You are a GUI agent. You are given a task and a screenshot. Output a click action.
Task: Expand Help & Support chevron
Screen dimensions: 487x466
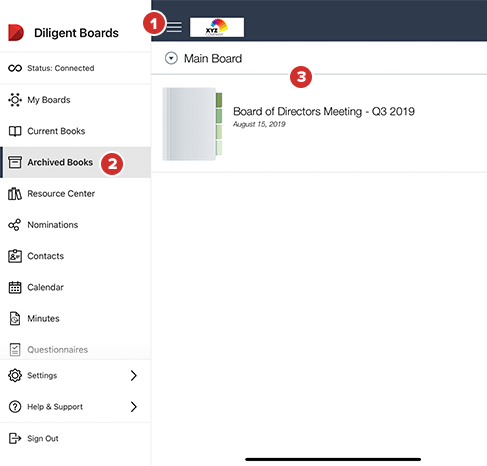coord(134,407)
